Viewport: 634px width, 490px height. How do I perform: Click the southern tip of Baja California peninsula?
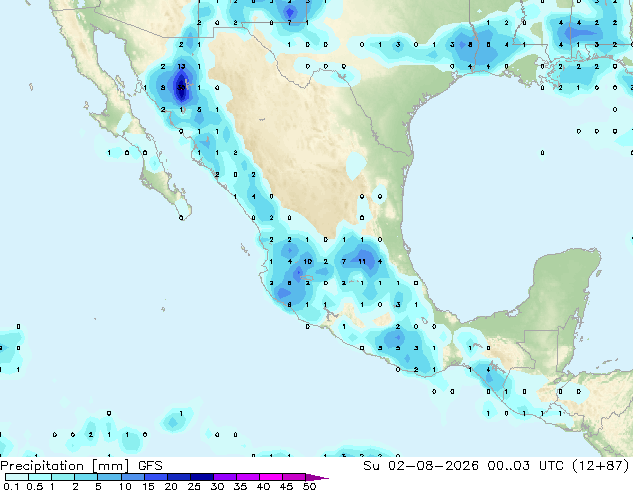click(x=183, y=211)
